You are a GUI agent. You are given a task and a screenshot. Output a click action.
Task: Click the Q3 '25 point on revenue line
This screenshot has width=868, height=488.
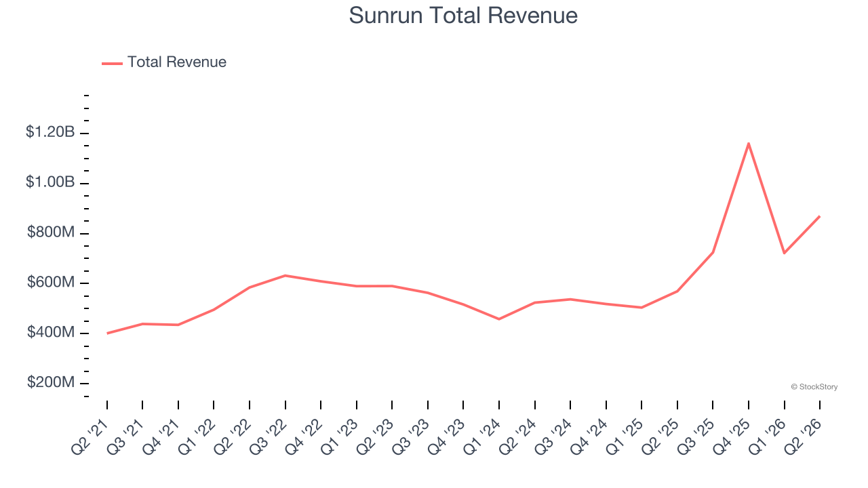[x=713, y=252]
